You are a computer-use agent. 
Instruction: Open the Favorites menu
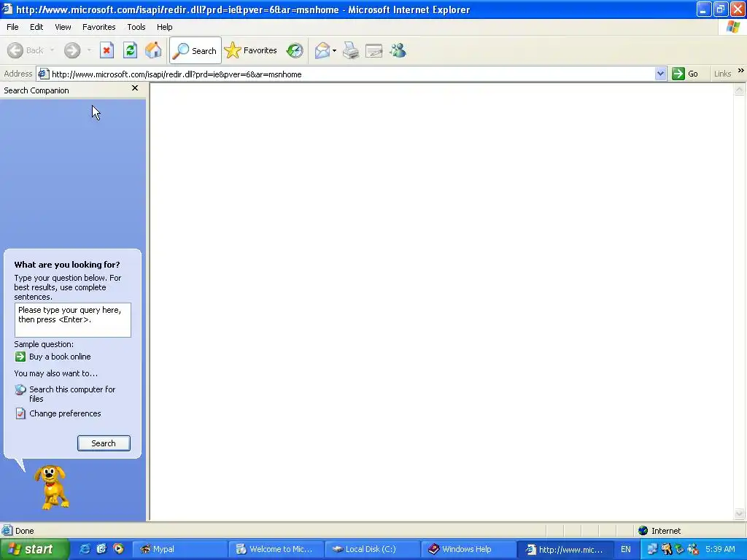click(98, 27)
